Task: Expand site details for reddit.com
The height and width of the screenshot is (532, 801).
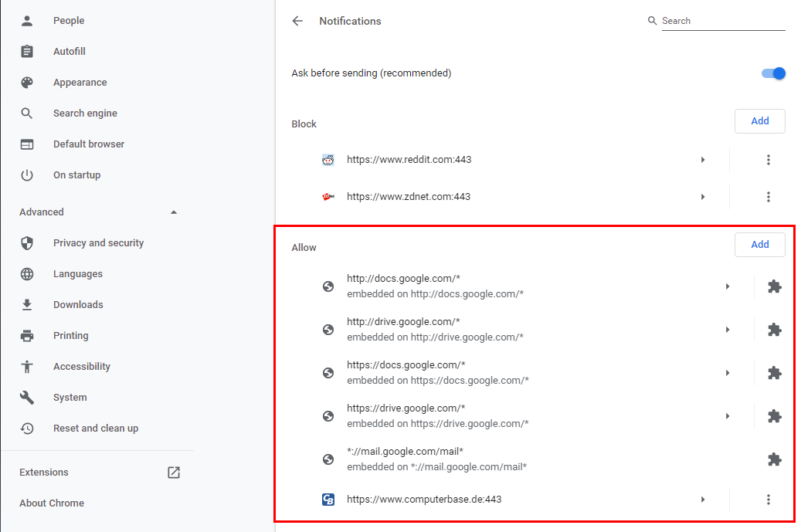Action: pos(703,160)
